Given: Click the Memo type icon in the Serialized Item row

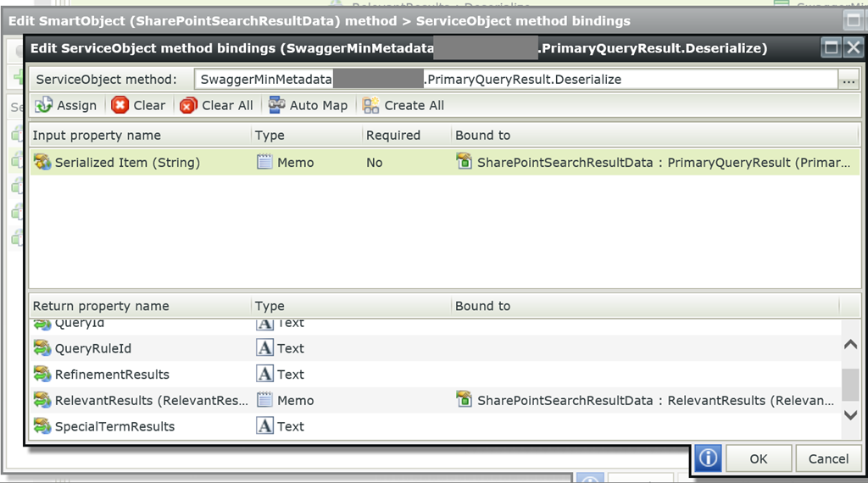Looking at the screenshot, I should pos(264,162).
